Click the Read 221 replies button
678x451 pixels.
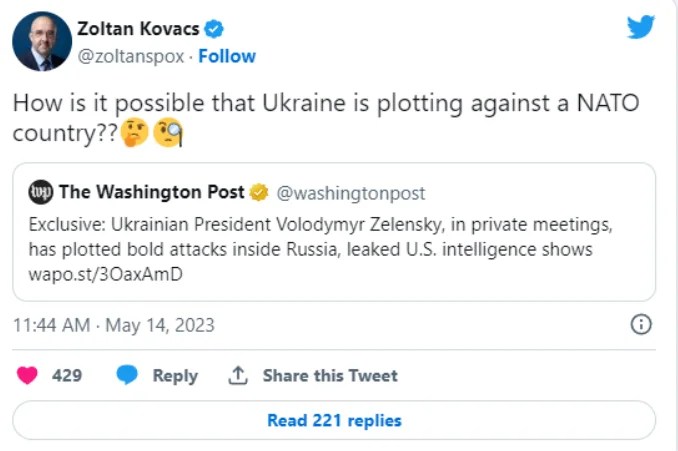(334, 421)
